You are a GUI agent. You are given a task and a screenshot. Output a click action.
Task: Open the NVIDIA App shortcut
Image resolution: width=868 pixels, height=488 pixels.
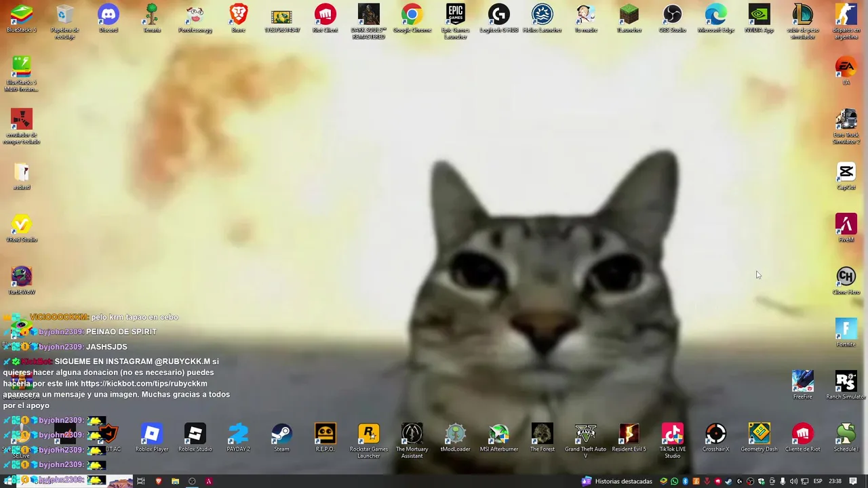tap(759, 19)
